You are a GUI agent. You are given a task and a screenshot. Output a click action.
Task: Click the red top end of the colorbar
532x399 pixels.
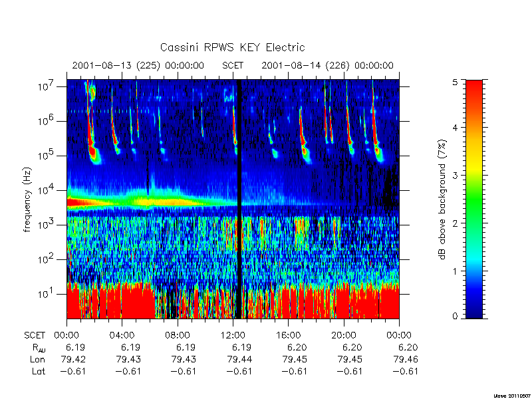coord(474,90)
